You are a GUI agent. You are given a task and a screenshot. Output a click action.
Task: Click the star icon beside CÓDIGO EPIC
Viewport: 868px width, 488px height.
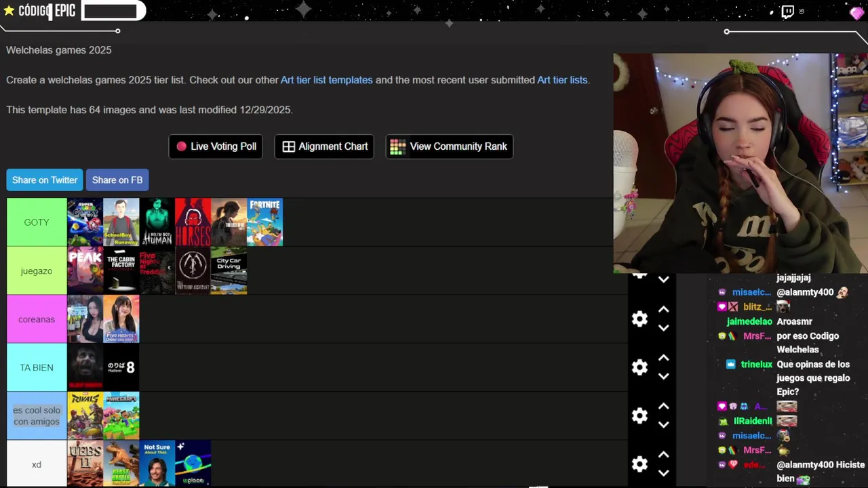coord(9,11)
